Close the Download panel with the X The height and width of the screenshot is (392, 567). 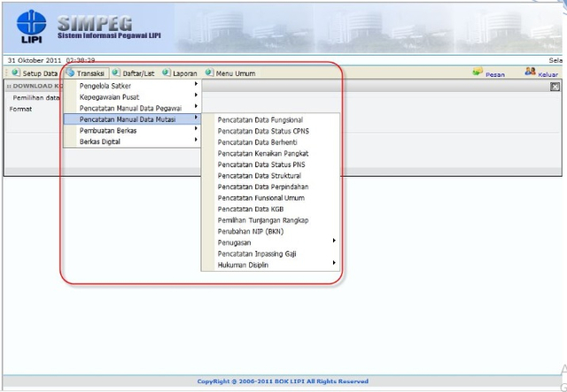point(555,87)
